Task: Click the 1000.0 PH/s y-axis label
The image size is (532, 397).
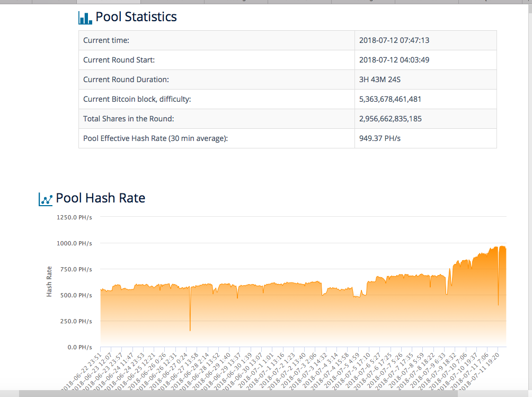Action: tap(74, 243)
